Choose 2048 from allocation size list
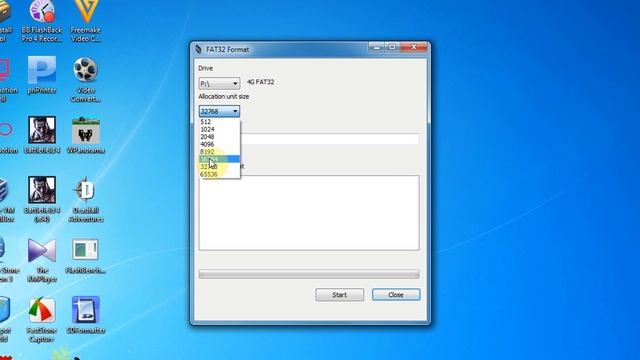The height and width of the screenshot is (360, 640). click(219, 136)
